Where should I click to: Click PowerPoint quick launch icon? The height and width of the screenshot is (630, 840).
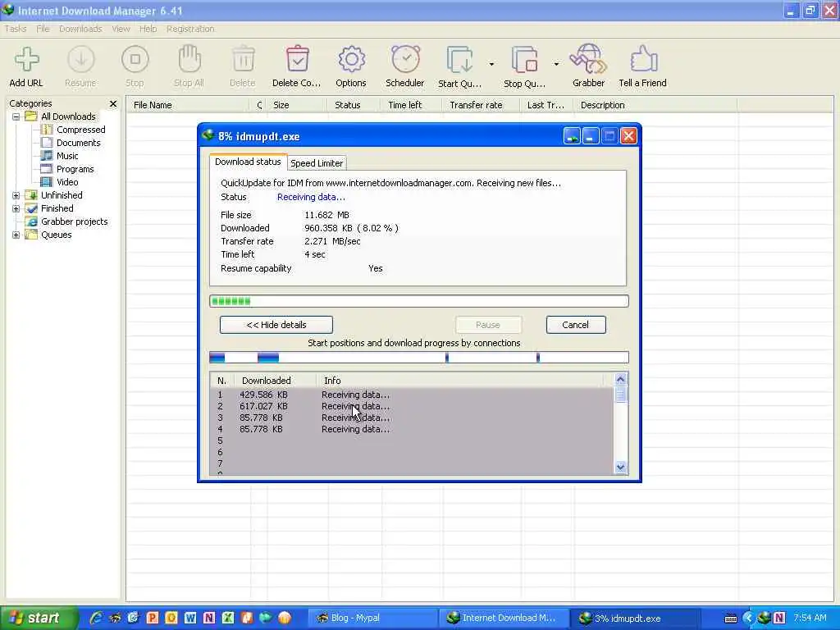click(153, 618)
